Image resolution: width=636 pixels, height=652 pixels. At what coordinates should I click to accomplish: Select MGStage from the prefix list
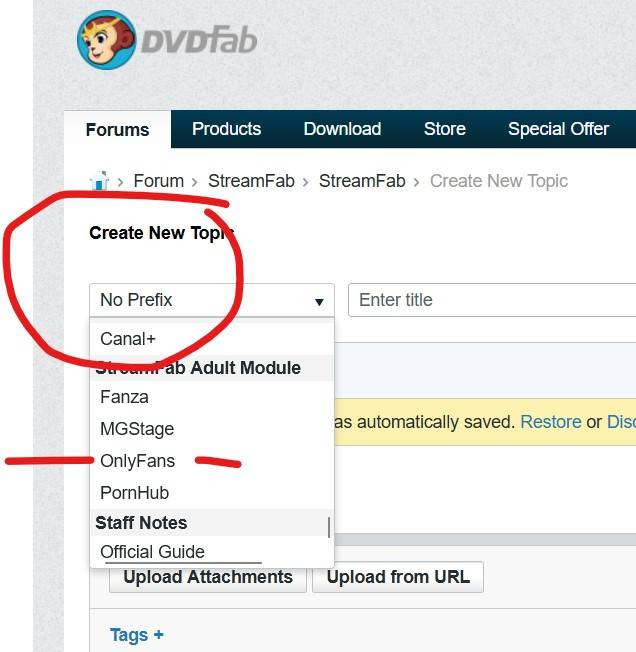click(x=137, y=429)
